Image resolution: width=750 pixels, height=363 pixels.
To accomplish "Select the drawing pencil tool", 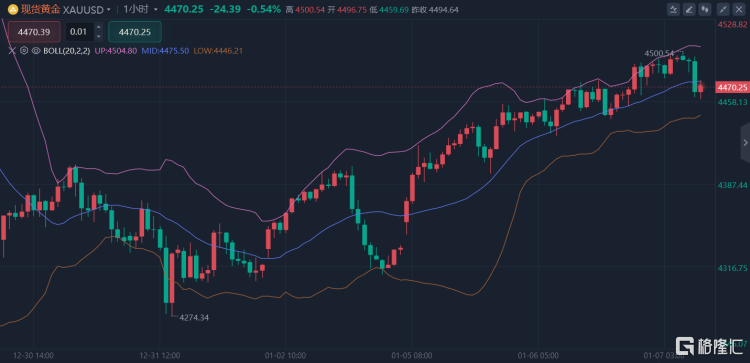I will point(689,9).
